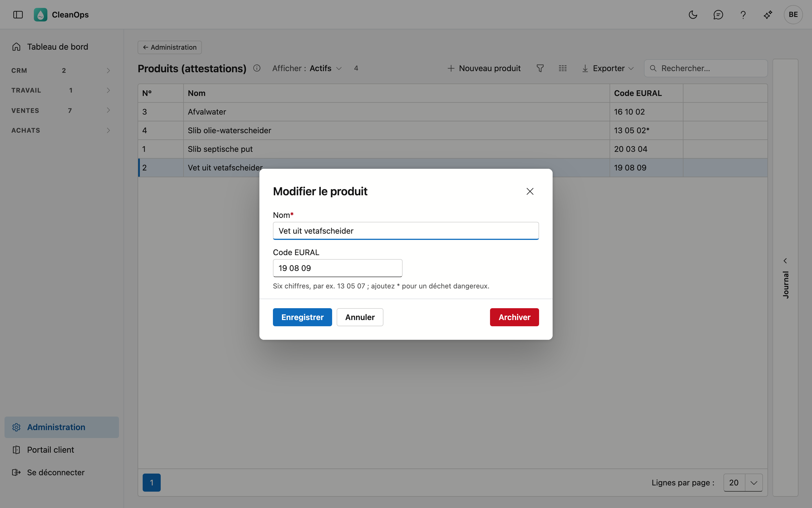Viewport: 812px width, 508px height.
Task: Click the sparkle AI assistant icon
Action: (x=768, y=14)
